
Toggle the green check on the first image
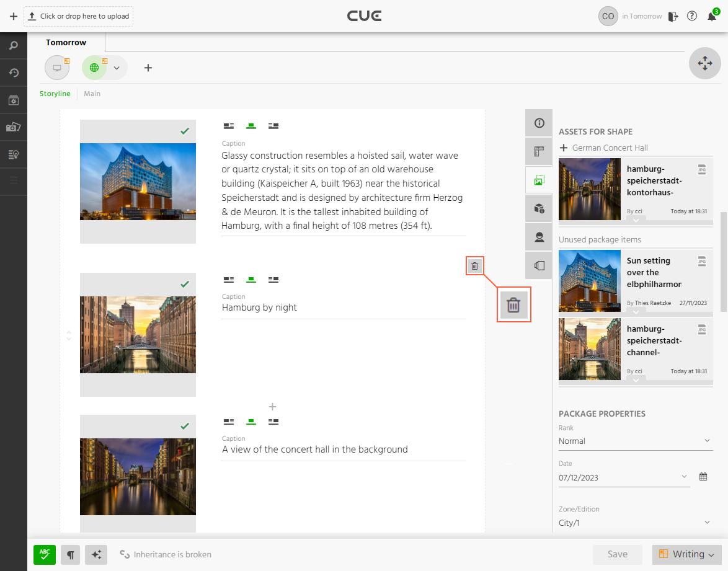pyautogui.click(x=184, y=131)
